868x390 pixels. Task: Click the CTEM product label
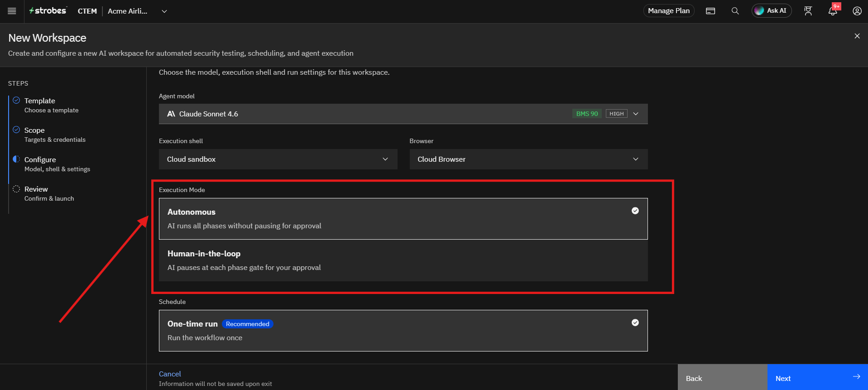(x=87, y=11)
